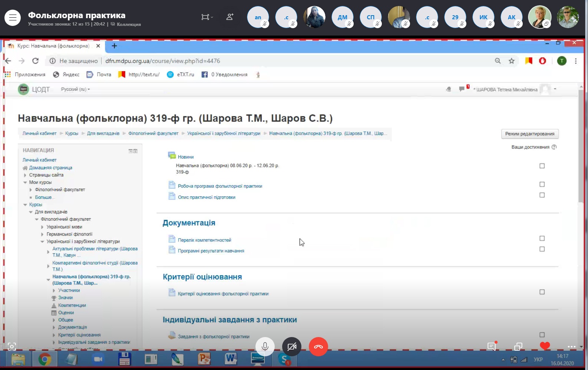Viewport: 588px width, 370px height.
Task: Collapse the Мои курсы tree section
Action: (x=25, y=183)
